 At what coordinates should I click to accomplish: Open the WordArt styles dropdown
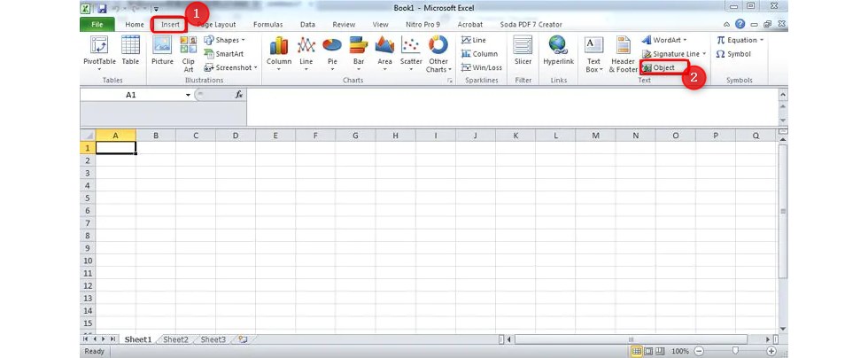click(664, 40)
